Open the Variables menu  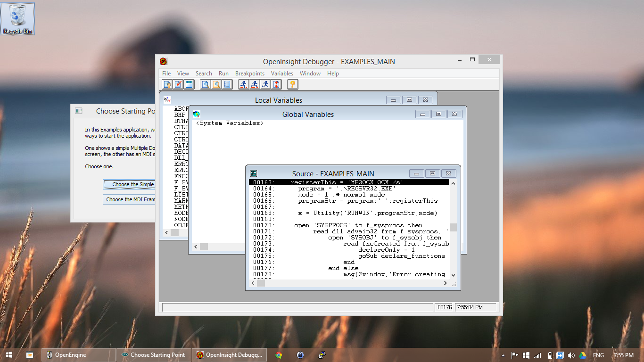tap(282, 74)
